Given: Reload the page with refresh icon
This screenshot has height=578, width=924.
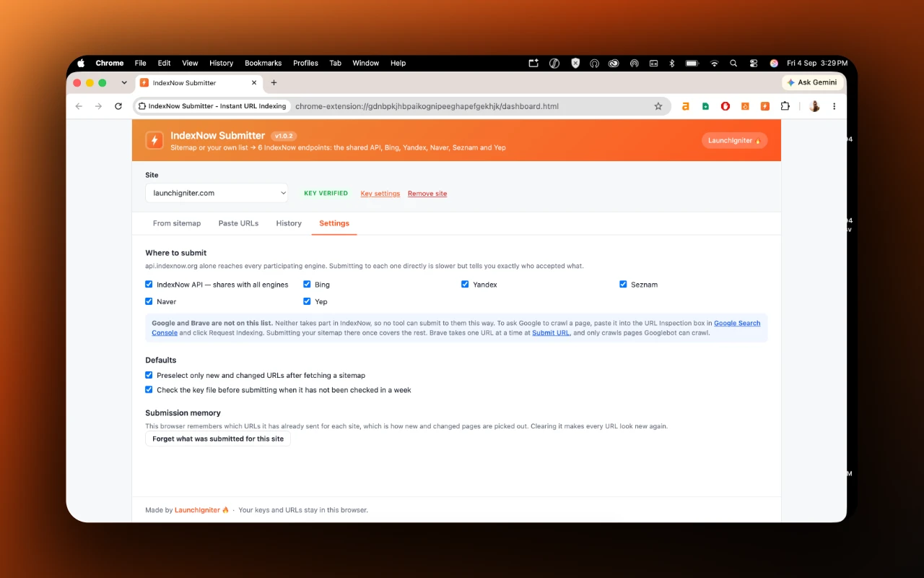Looking at the screenshot, I should click(x=118, y=106).
